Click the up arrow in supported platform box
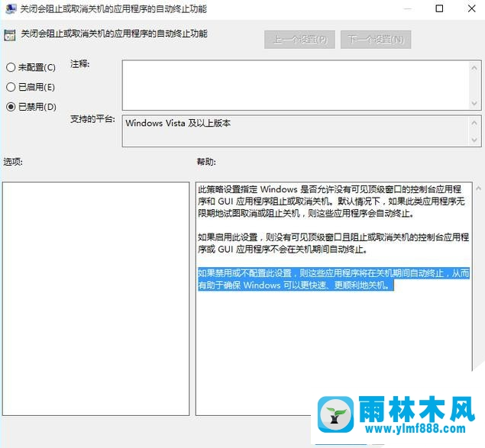 tap(474, 123)
